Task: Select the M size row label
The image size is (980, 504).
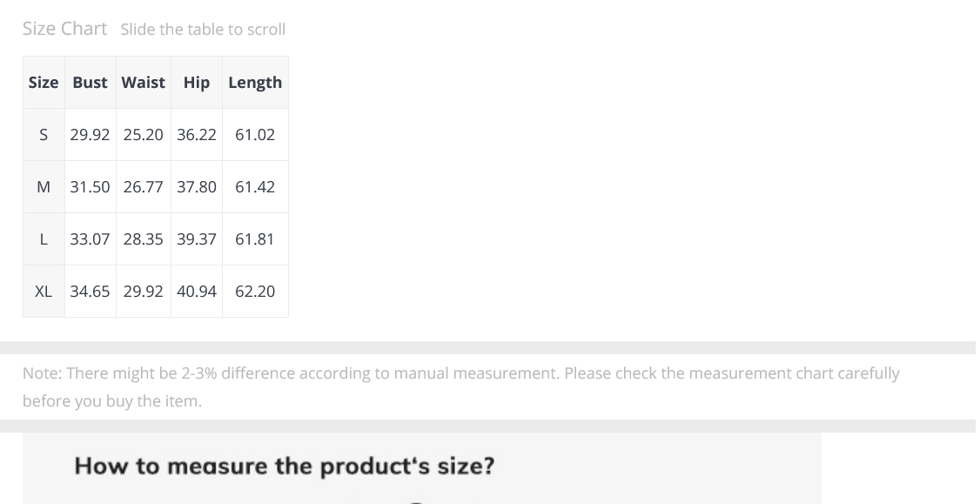Action: coord(44,187)
